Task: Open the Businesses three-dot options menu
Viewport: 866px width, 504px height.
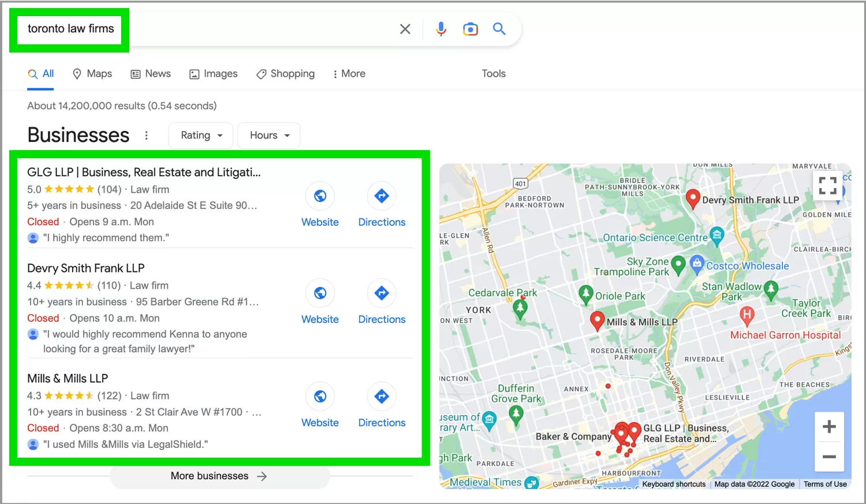Action: pyautogui.click(x=147, y=135)
